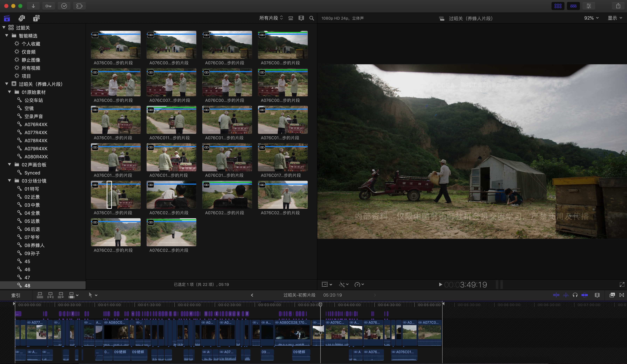Toggle the browser panel visibility button
This screenshot has height=364, width=627.
(x=558, y=6)
